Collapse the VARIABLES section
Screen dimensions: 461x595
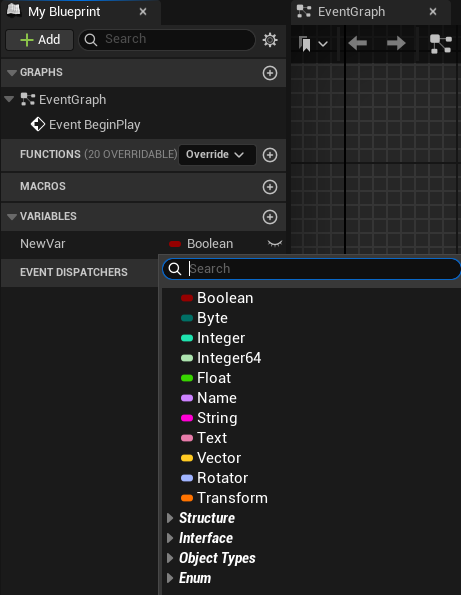(12, 217)
